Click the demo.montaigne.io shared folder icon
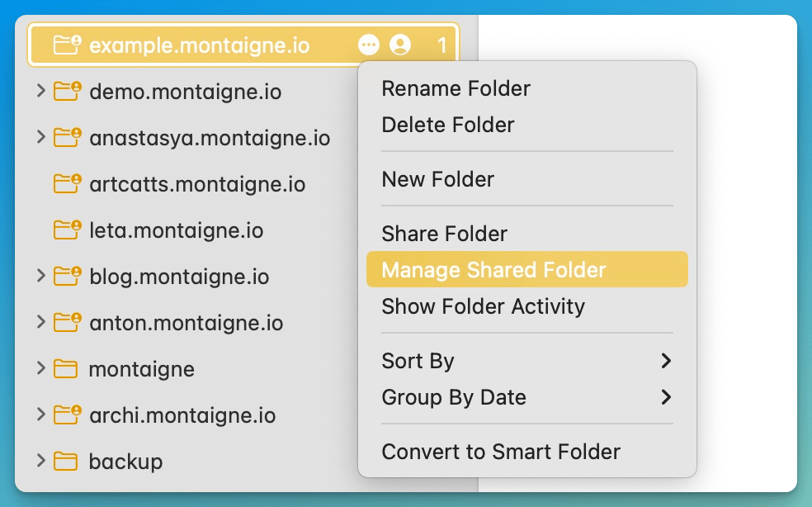Viewport: 812px width, 507px height. click(x=67, y=91)
